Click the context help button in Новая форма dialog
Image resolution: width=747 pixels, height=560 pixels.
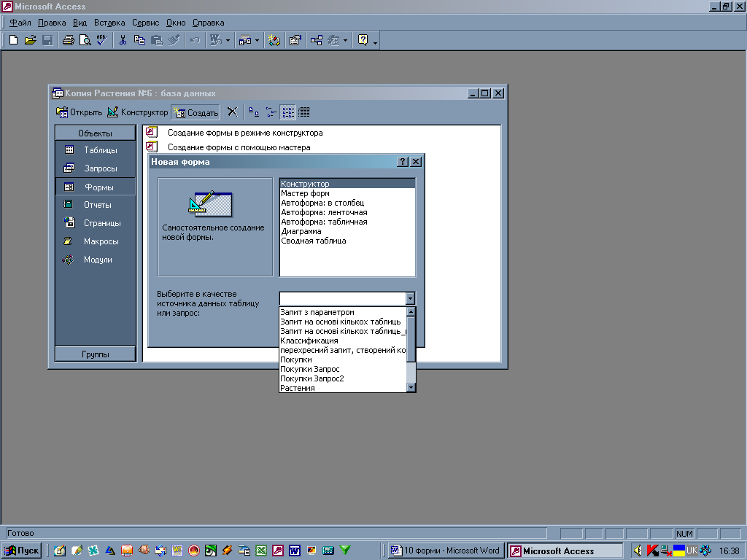click(403, 162)
